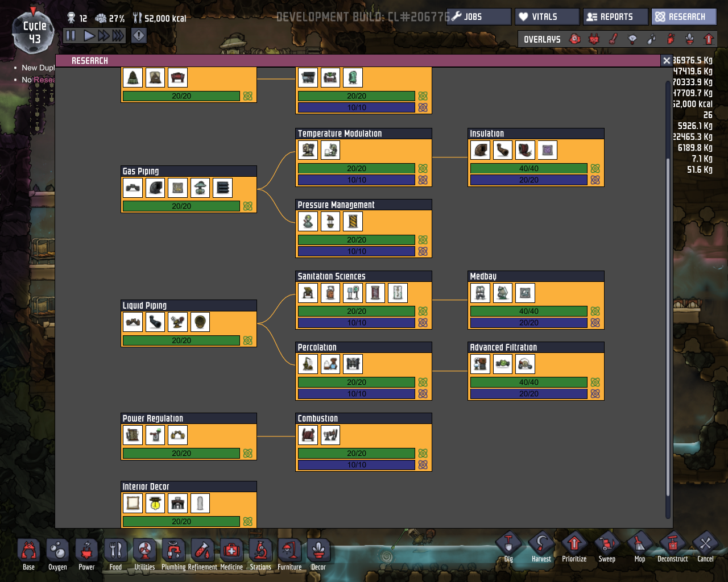
Task: Activate the Deconstruct tool
Action: click(672, 546)
